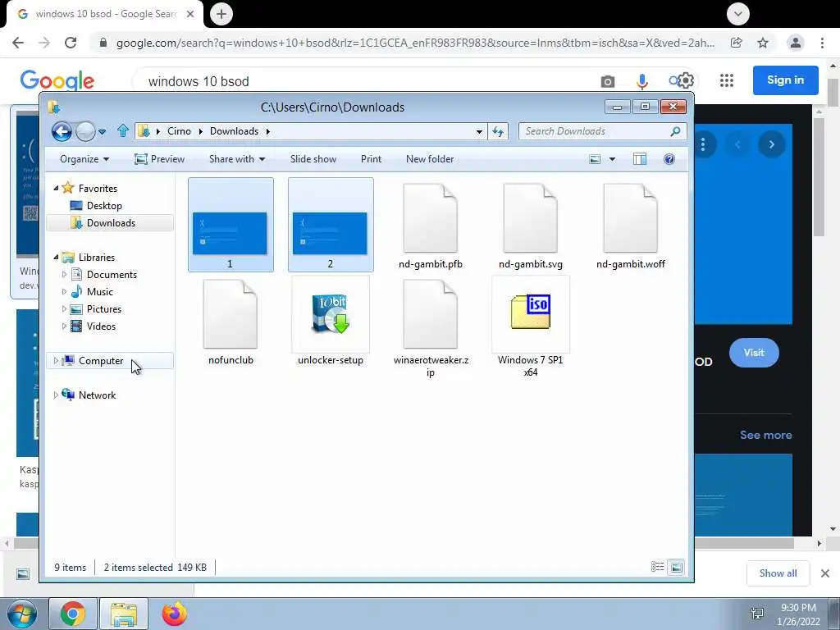
Task: Click Chrome's reload page button
Action: click(71, 43)
